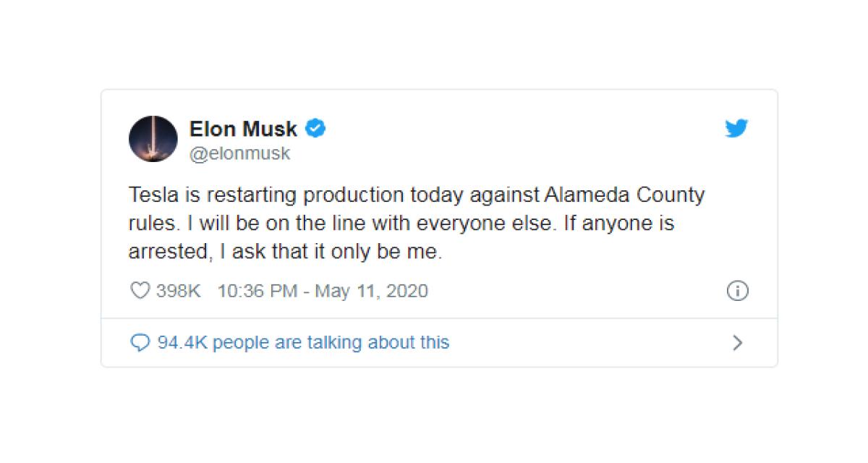This screenshot has width=868, height=463.
Task: Like the tweet with the heart icon
Action: (x=139, y=291)
